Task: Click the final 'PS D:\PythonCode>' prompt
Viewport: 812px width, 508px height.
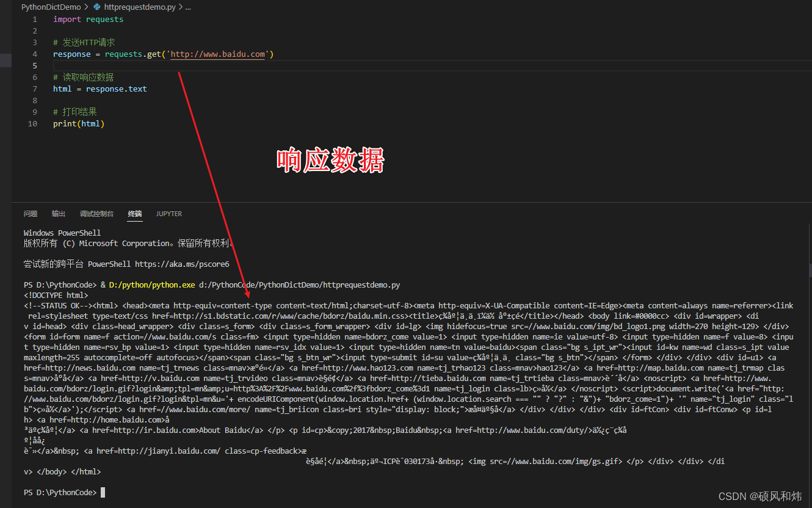Action: [60, 492]
